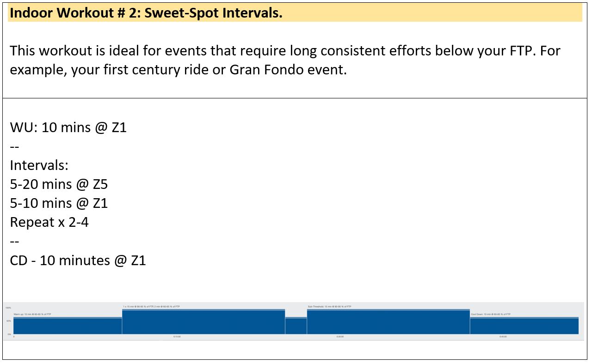Screen dimensions: 592x364
Task: Click the 100% label on chart axis
Action: pyautogui.click(x=8, y=308)
